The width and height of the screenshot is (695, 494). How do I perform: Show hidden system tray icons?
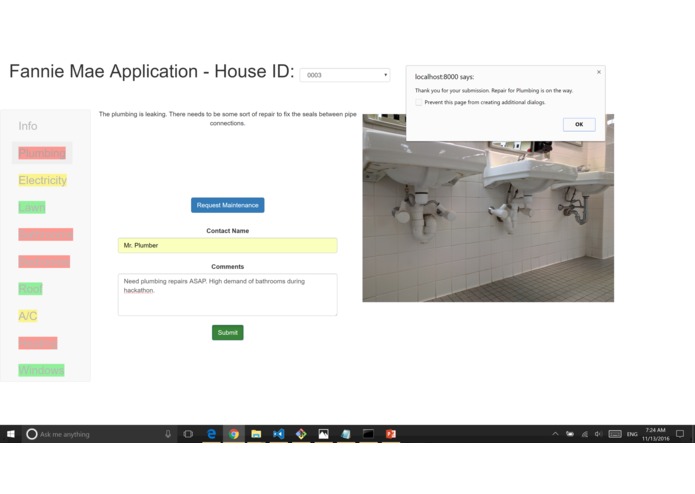tap(555, 434)
